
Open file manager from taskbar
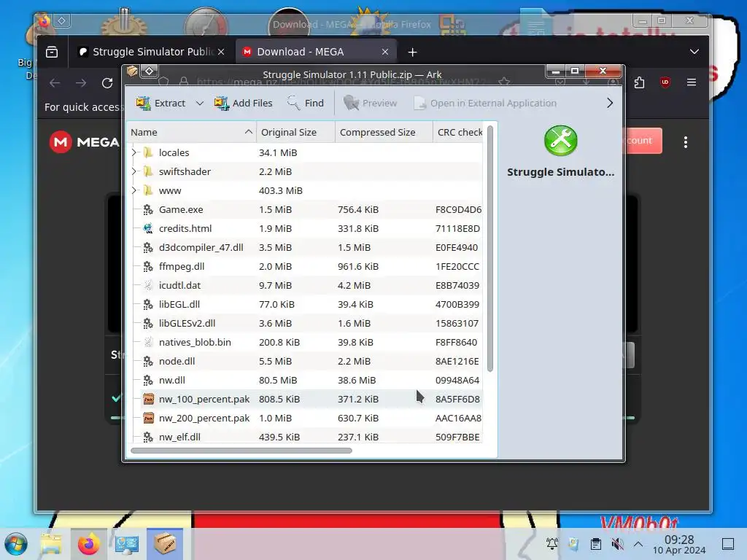(x=51, y=544)
